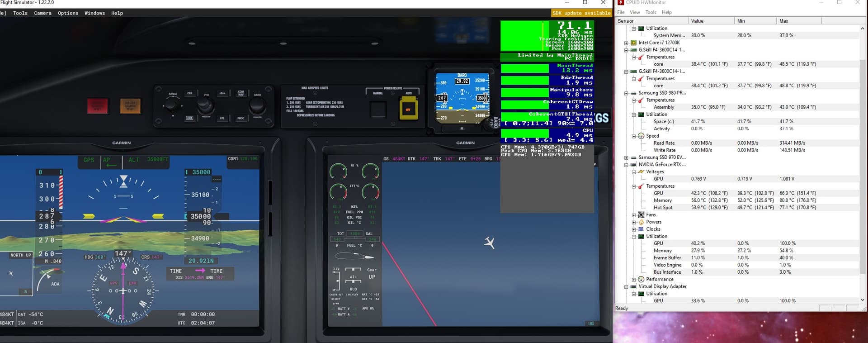Click the standby attitude indicator display
The image size is (868, 343).
(x=462, y=99)
